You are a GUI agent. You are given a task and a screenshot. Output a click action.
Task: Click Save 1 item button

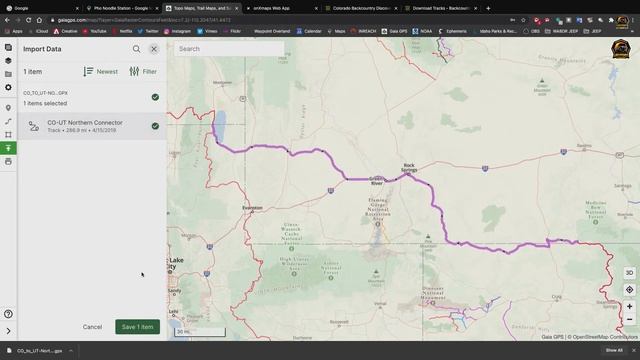(138, 327)
